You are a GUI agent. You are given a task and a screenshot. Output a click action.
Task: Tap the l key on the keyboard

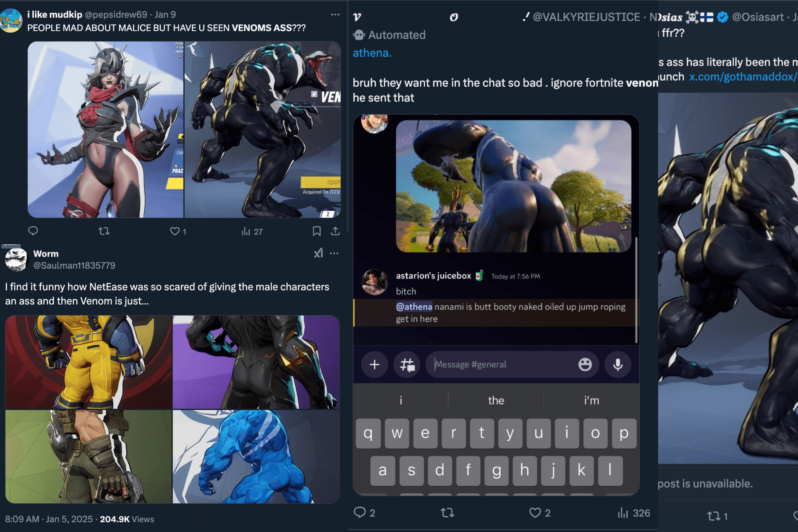pos(610,470)
